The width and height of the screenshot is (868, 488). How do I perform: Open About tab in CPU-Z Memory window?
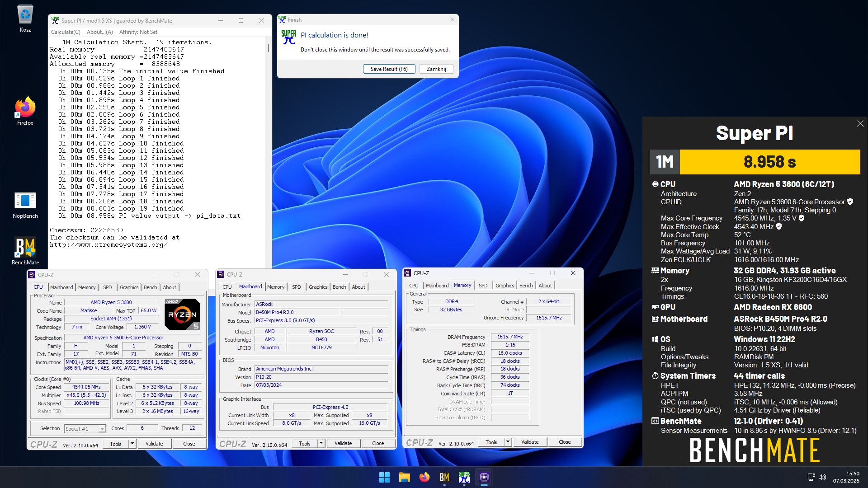tap(545, 286)
